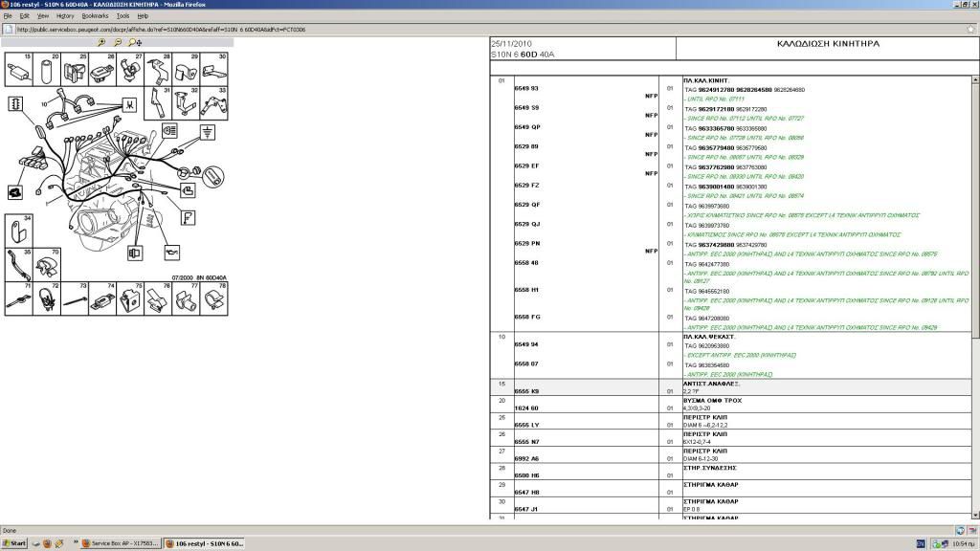
Task: Select part thumbnail 71 in the diagram
Action: [19, 298]
